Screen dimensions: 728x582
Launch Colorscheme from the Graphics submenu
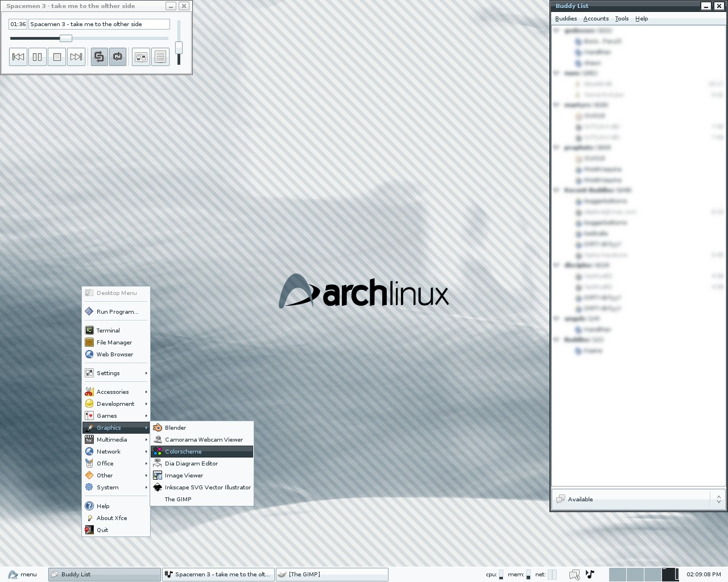[202, 451]
